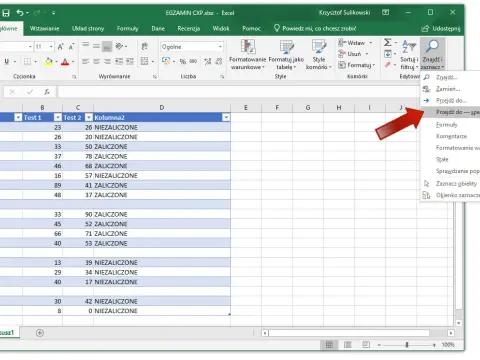Click the text orientation icon
The width and height of the screenshot is (480, 360).
119,46
